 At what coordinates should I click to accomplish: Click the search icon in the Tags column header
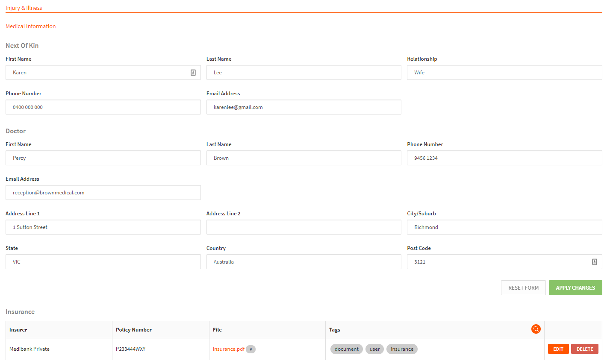[536, 329]
